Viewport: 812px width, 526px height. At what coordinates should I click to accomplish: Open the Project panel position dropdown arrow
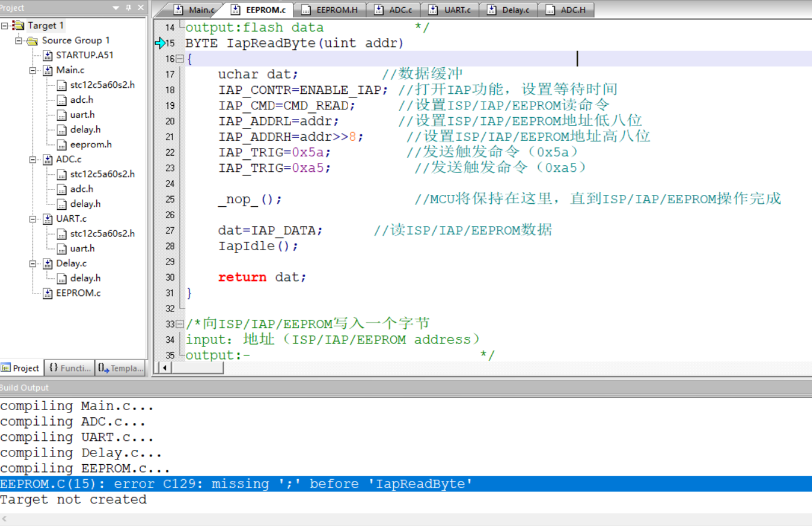click(115, 8)
